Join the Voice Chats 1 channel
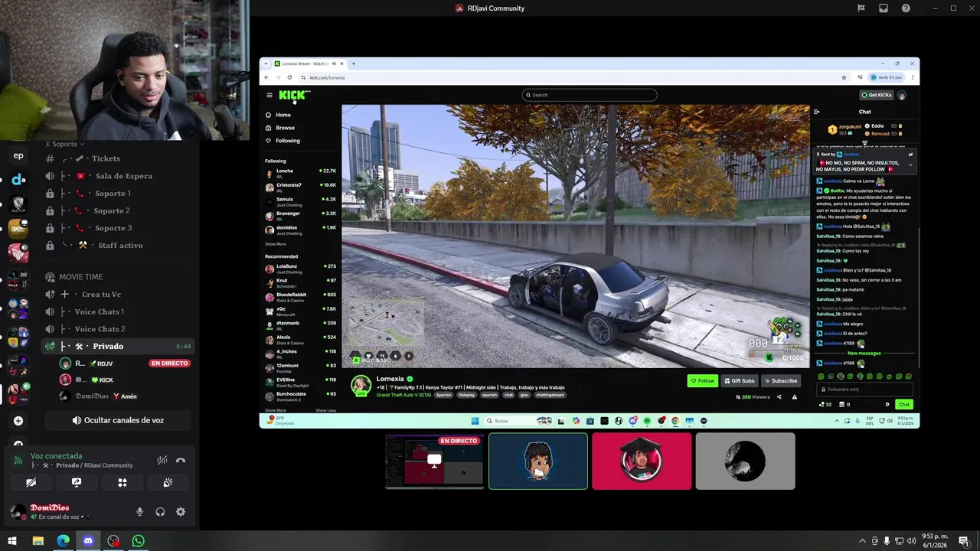This screenshot has width=980, height=551. pyautogui.click(x=117, y=311)
